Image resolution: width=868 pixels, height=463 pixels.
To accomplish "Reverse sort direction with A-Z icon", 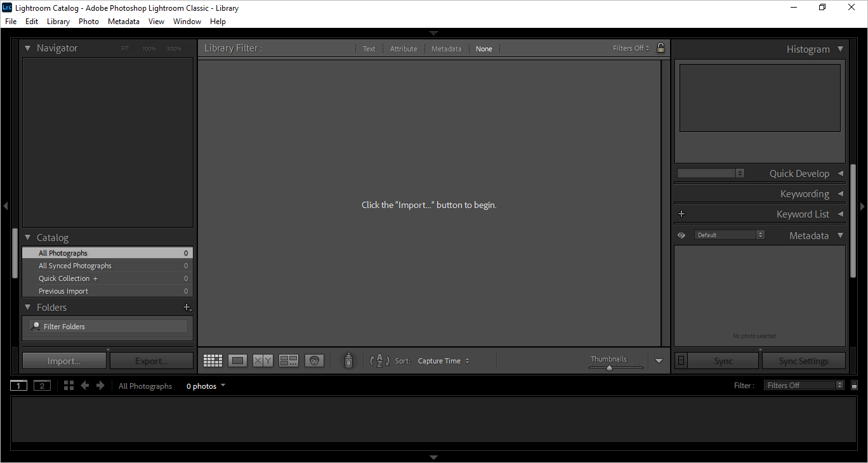I will coord(379,361).
